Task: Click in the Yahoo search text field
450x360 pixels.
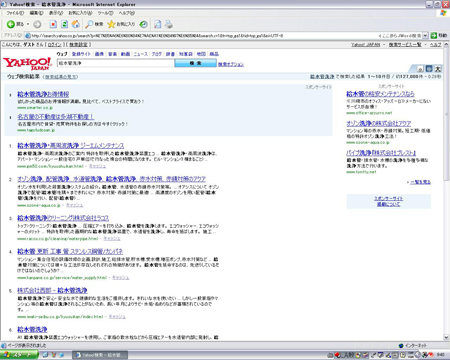Action: (116, 63)
